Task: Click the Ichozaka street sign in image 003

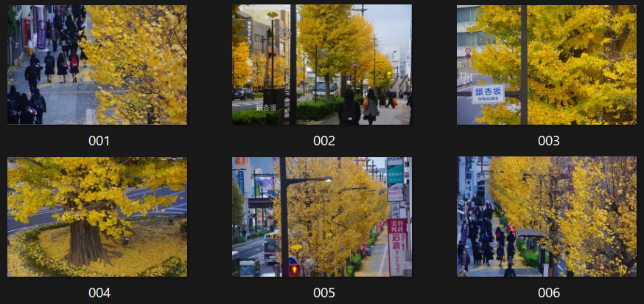Action: coord(488,94)
